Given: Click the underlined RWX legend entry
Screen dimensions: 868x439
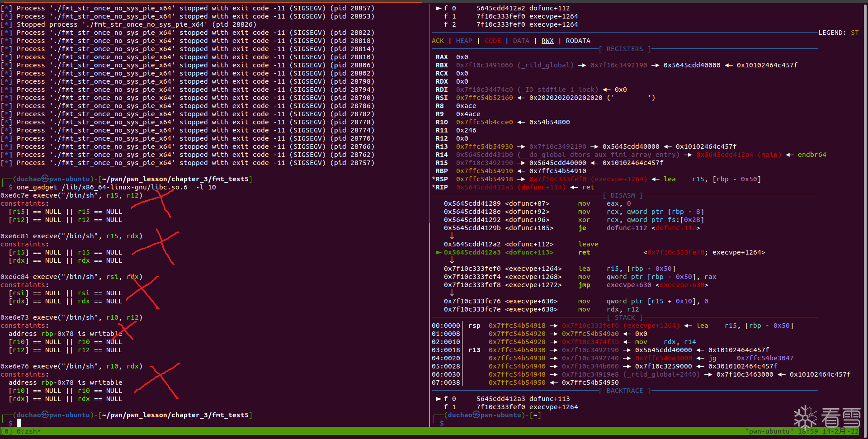Looking at the screenshot, I should click(547, 41).
